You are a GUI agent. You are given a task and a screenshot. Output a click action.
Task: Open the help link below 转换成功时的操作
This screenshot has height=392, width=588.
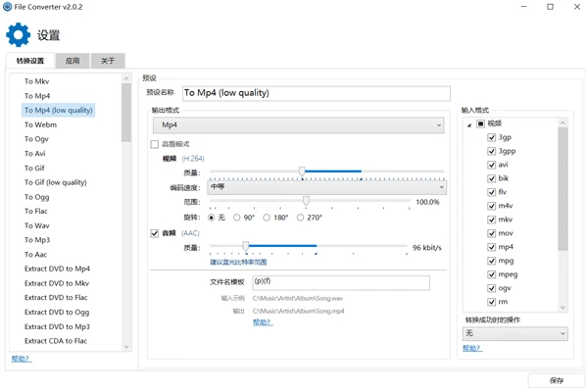(472, 349)
